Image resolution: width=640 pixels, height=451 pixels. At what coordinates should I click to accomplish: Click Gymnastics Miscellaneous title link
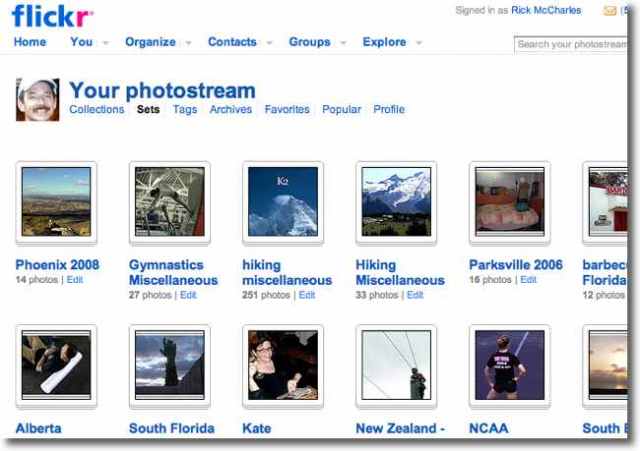point(173,273)
